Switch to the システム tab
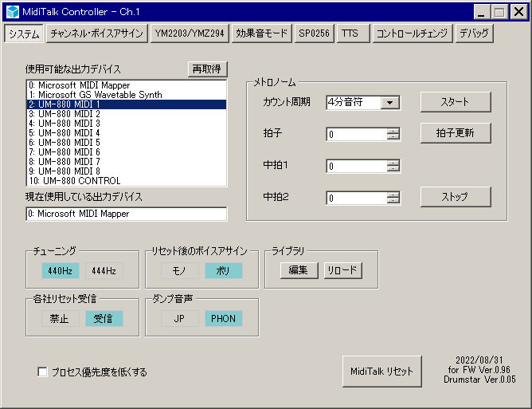 point(24,33)
